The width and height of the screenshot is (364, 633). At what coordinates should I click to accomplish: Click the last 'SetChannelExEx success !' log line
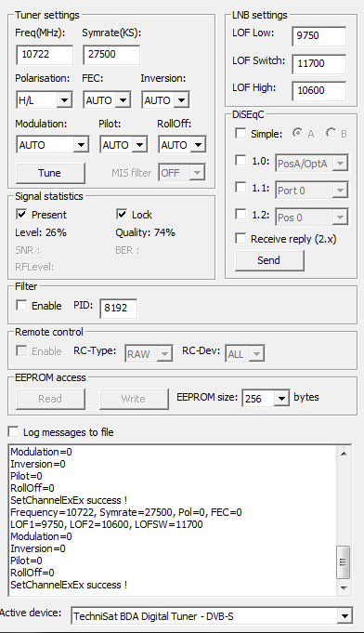coord(69,585)
